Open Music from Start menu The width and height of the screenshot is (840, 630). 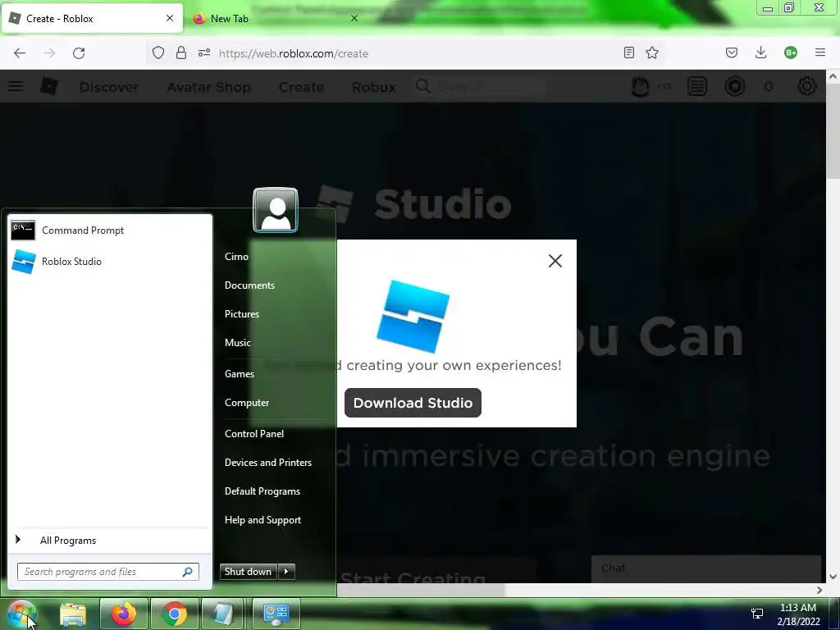[237, 343]
